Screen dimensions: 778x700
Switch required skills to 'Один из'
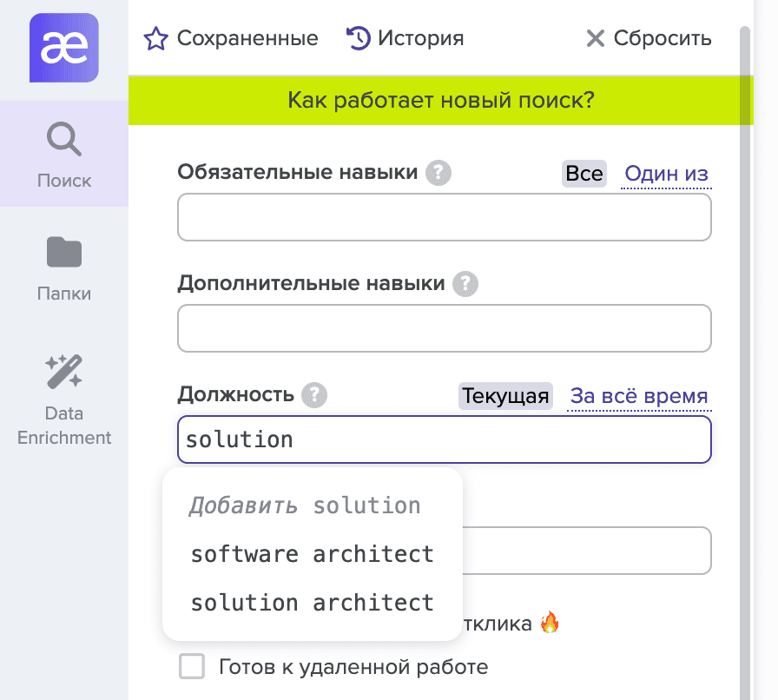667,174
